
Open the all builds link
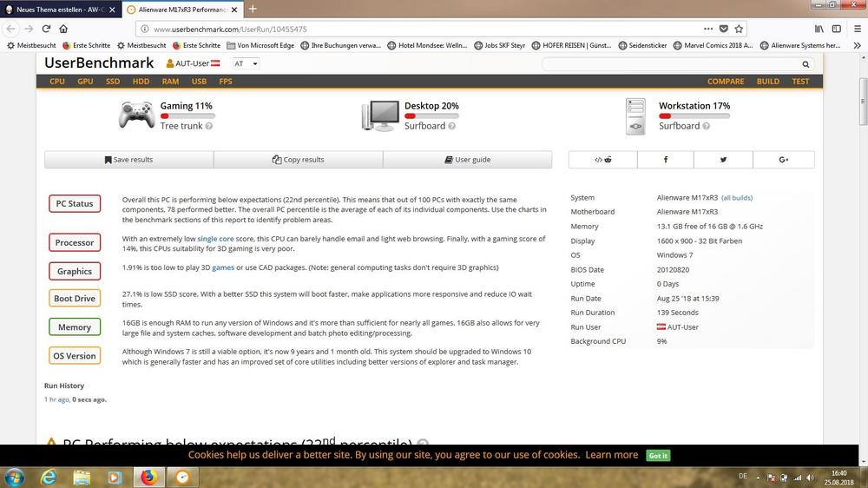(737, 198)
